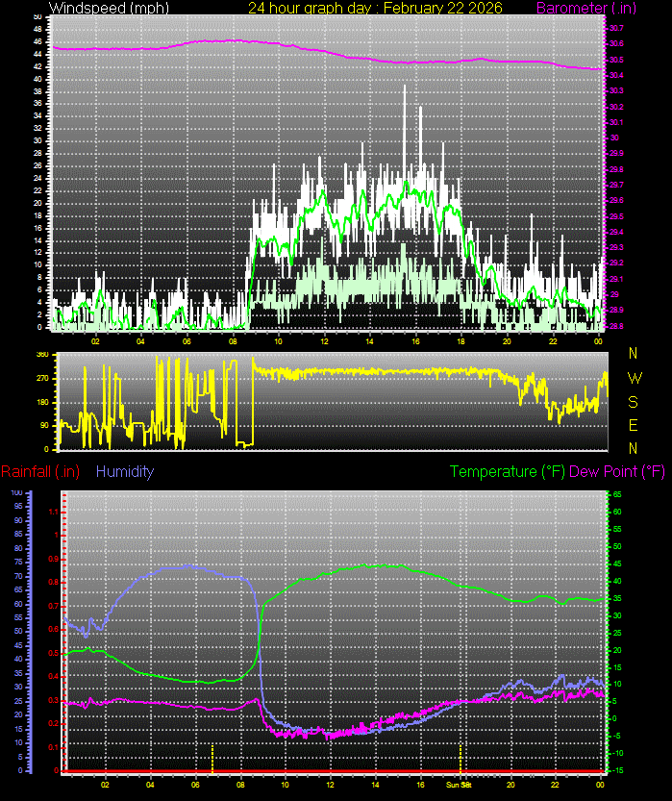The width and height of the screenshot is (672, 801).
Task: Click the magenta "Dew Point (°F)" label
Action: pos(617,471)
